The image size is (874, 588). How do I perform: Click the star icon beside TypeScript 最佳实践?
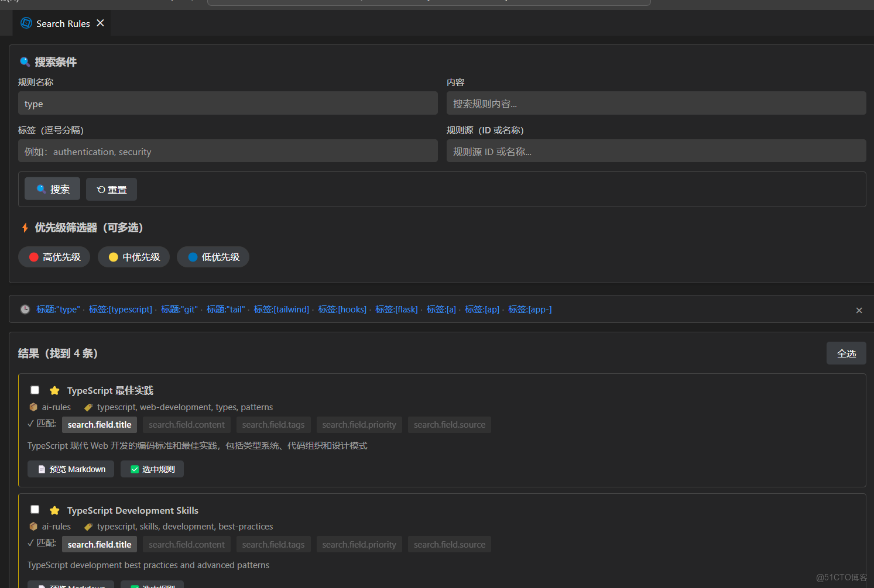click(x=54, y=390)
